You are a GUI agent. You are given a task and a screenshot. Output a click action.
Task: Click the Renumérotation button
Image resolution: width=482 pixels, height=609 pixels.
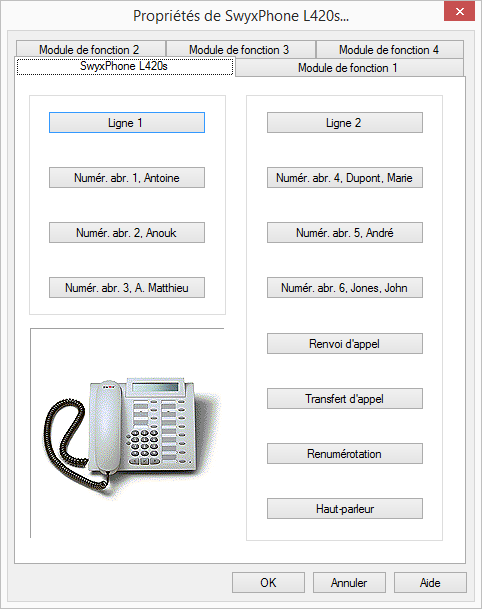click(345, 454)
